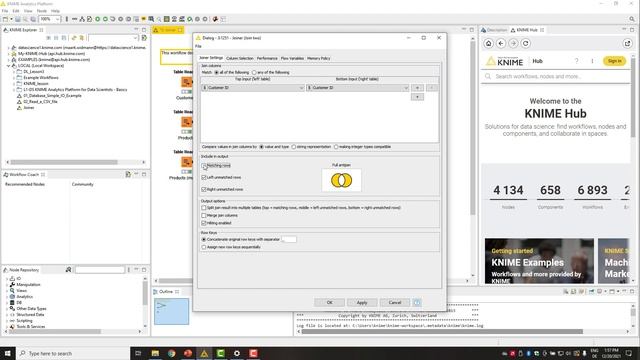Select making integer types compatible option

pos(336,147)
